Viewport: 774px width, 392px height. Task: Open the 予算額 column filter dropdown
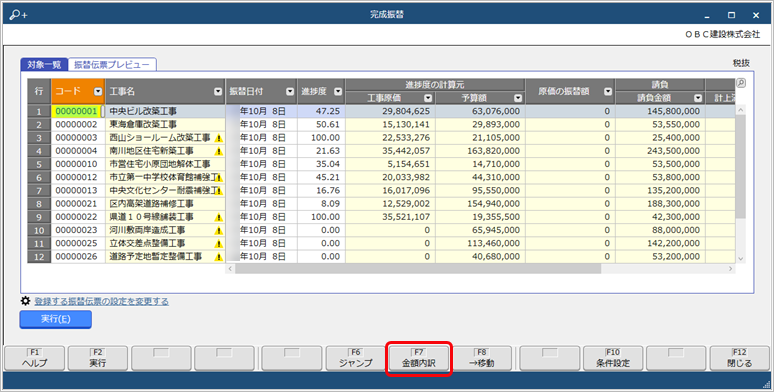517,98
